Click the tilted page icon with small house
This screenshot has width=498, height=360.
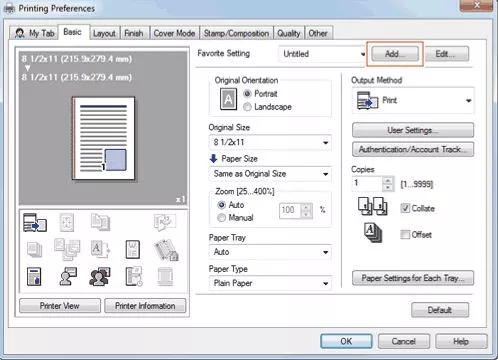[166, 250]
